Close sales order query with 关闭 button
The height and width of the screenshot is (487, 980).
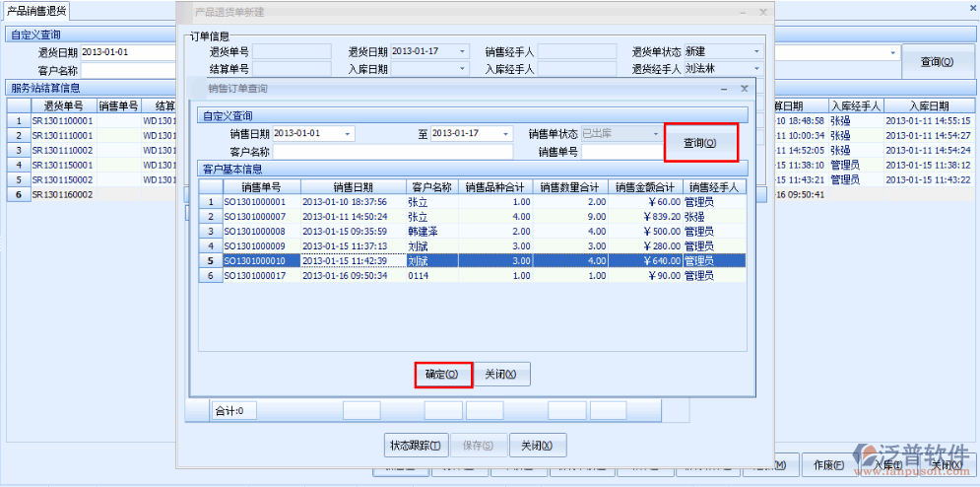(x=502, y=375)
